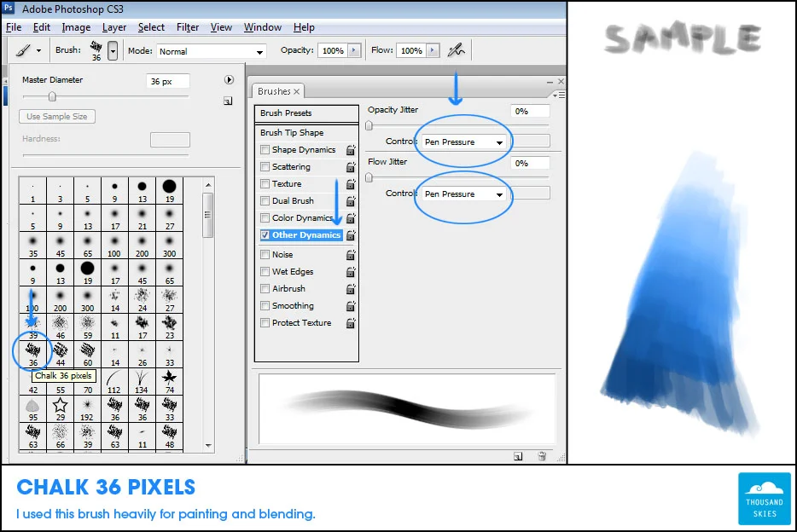The height and width of the screenshot is (532, 797).
Task: Click the brush list scroll down arrow
Action: click(x=208, y=445)
